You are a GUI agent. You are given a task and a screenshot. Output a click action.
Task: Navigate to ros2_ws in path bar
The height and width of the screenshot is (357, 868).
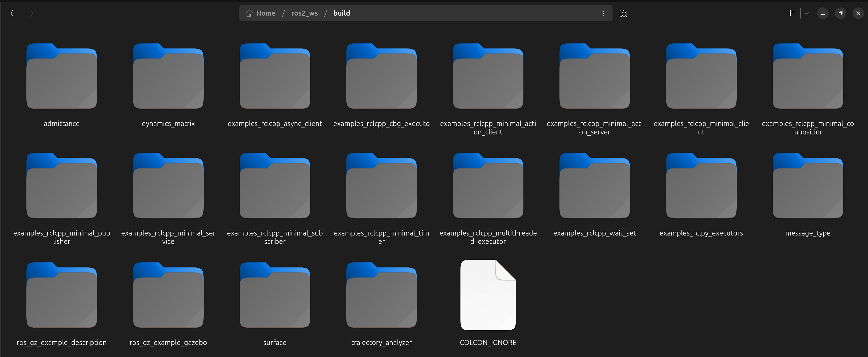[x=304, y=13]
